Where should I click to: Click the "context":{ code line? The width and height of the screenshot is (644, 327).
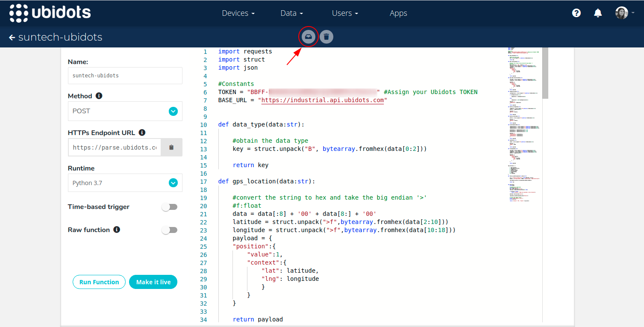[x=267, y=262]
